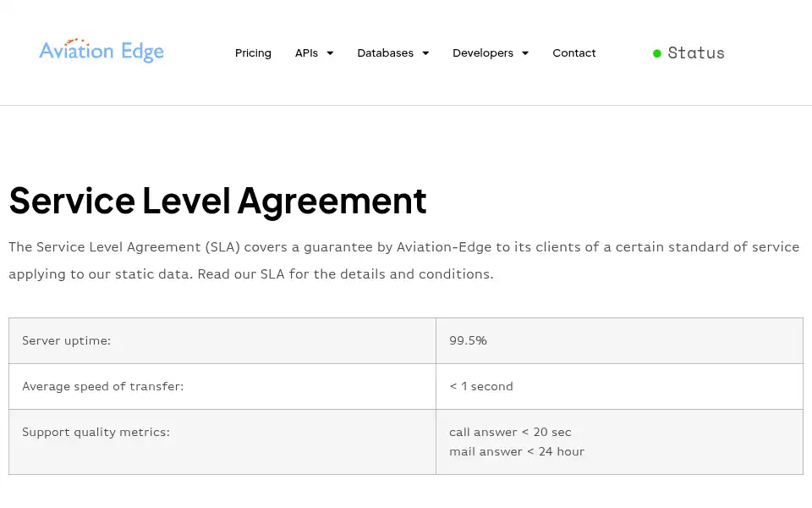Select the Service Level Agreement heading
This screenshot has width=812, height=508.
[217, 201]
